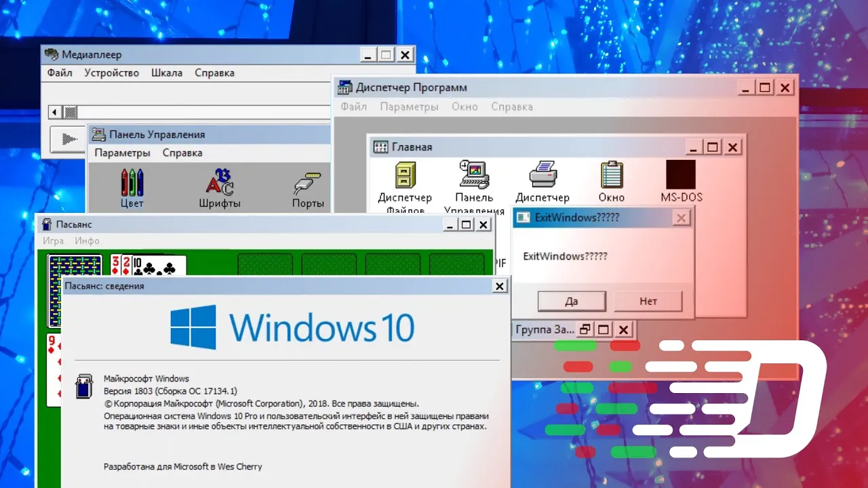Click the Play button in Медиаплеер
Screen dimensions: 868x488
[x=68, y=139]
